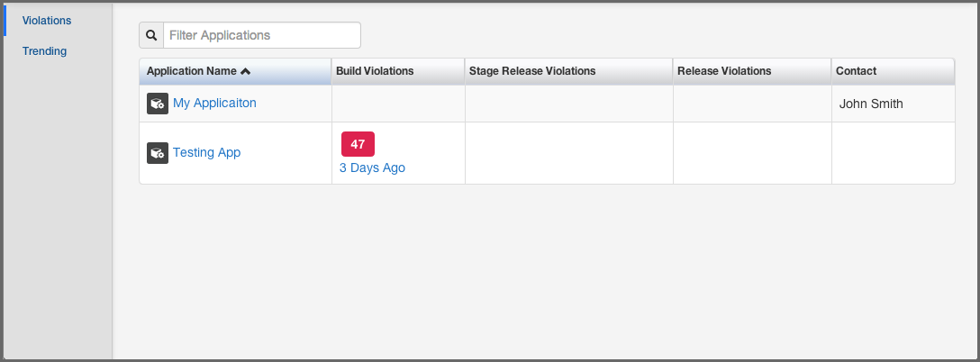Click the My Applicaiton app icon

click(158, 104)
